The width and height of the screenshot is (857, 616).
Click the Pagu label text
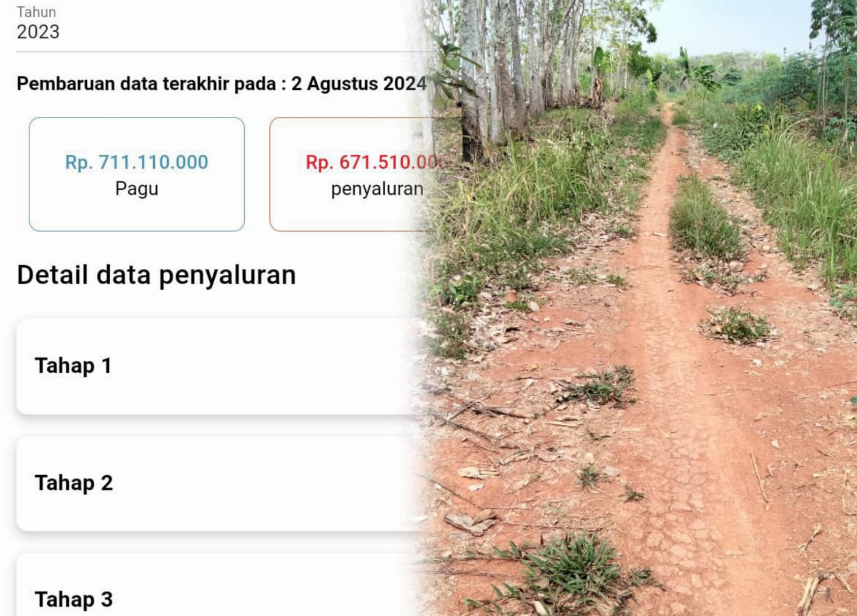(137, 189)
